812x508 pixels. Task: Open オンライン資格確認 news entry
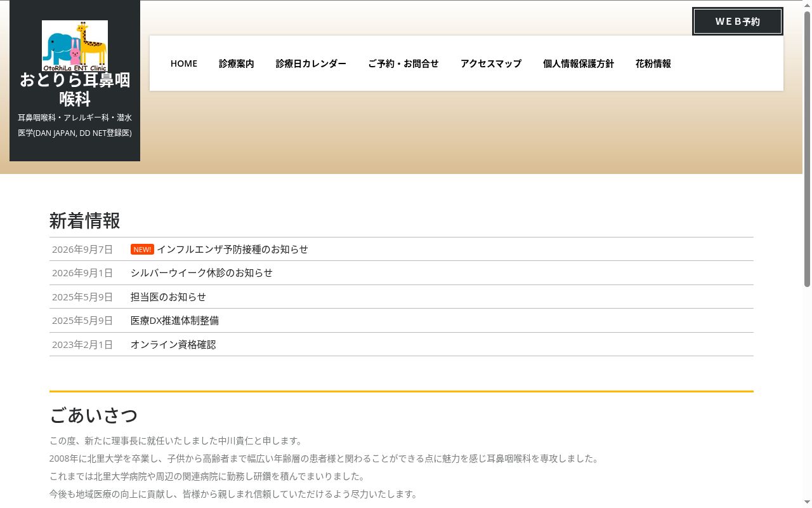click(173, 345)
